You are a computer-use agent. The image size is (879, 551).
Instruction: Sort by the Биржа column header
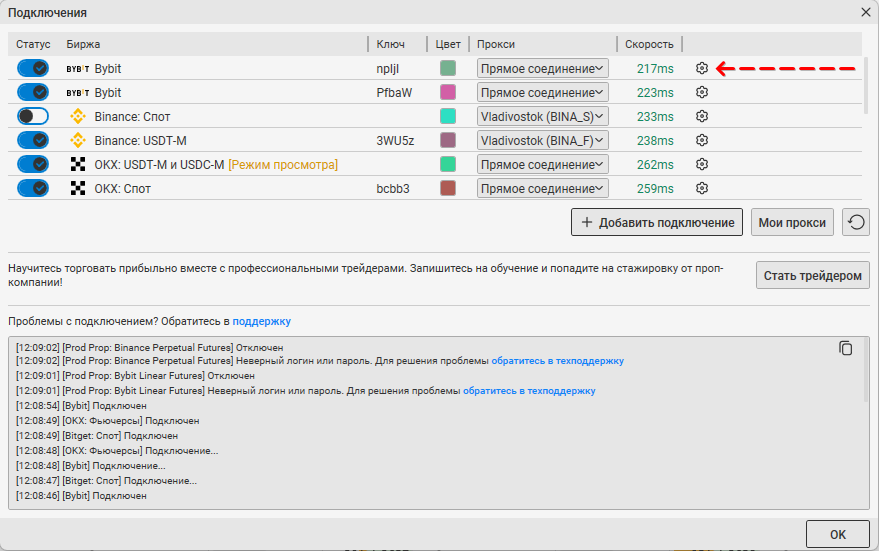tap(84, 44)
